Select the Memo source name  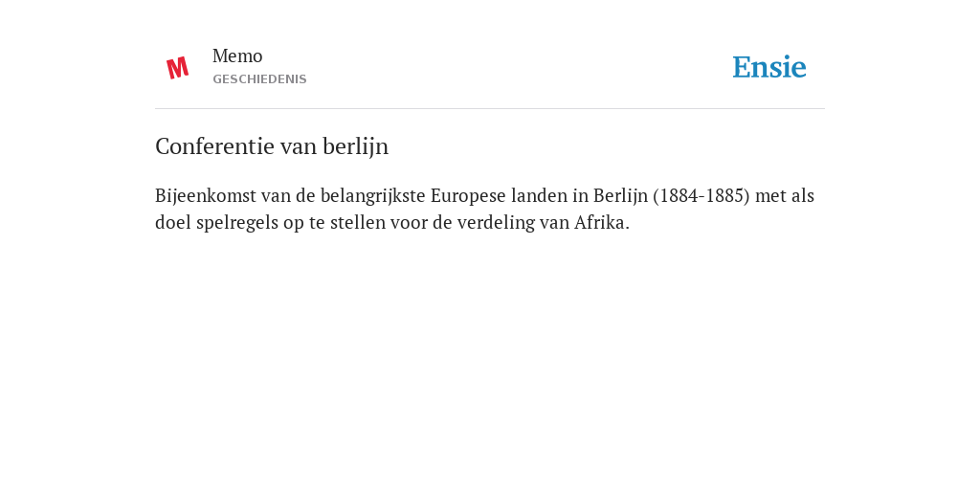pyautogui.click(x=237, y=56)
